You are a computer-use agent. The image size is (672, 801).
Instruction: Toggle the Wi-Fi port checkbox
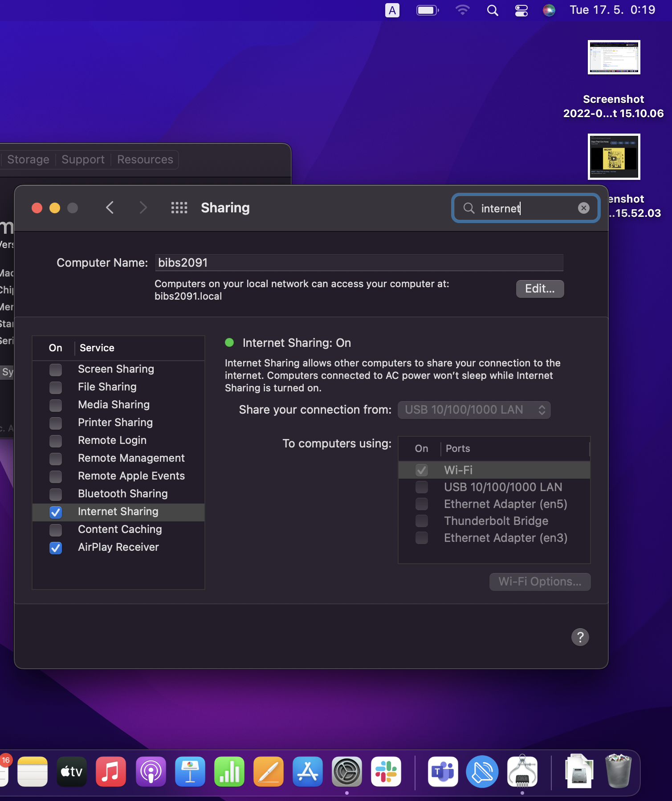422,470
